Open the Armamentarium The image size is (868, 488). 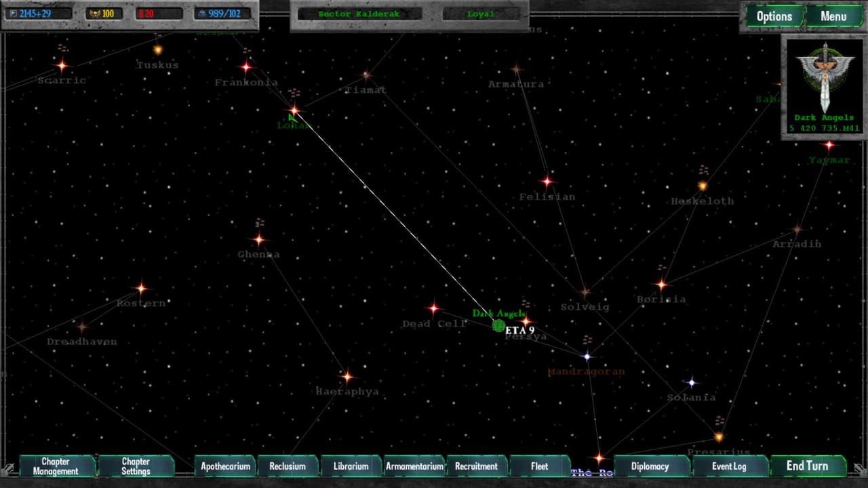[414, 466]
